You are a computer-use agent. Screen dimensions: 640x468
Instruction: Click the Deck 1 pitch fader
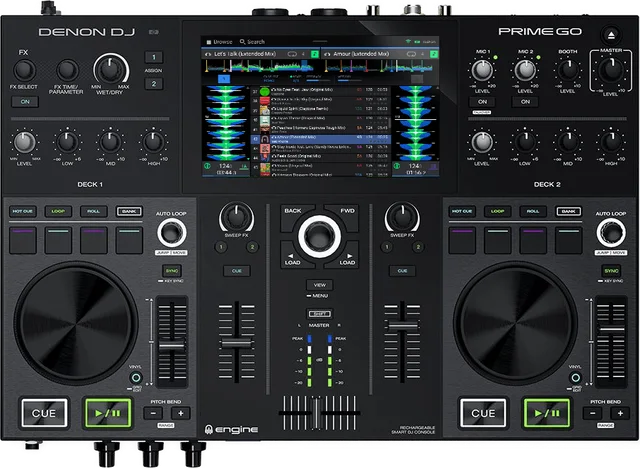(x=172, y=345)
